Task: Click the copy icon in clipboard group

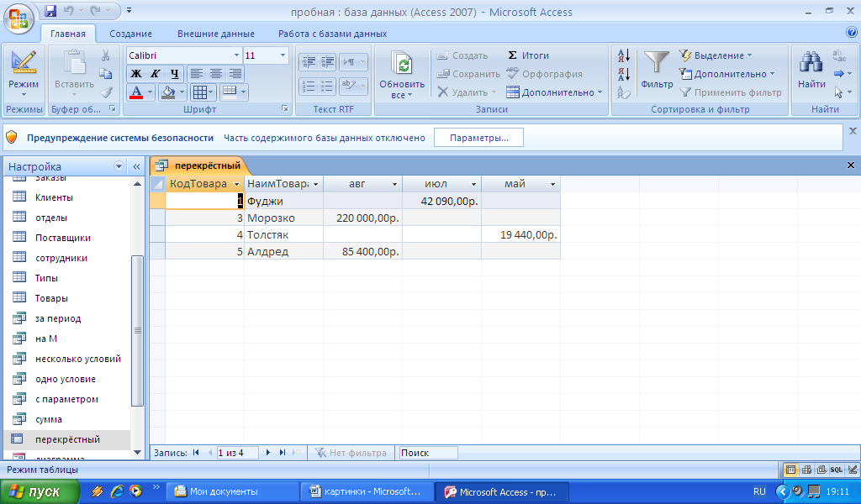Action: 105,73
